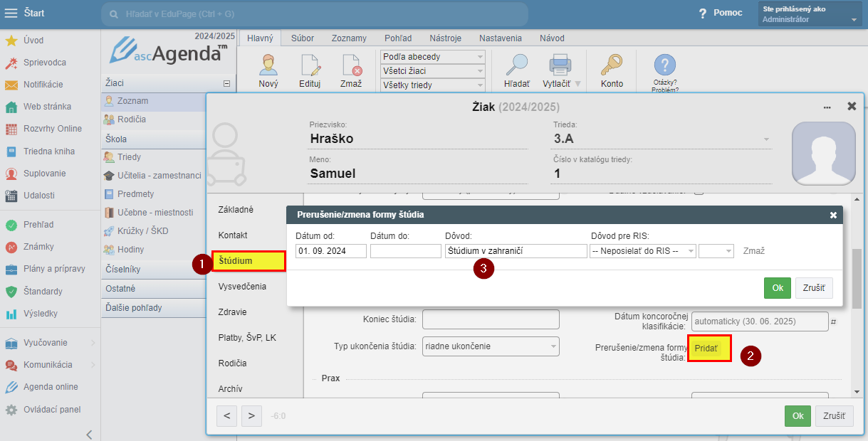
Task: Open Triedna kniha book icon
Action: coord(11,152)
